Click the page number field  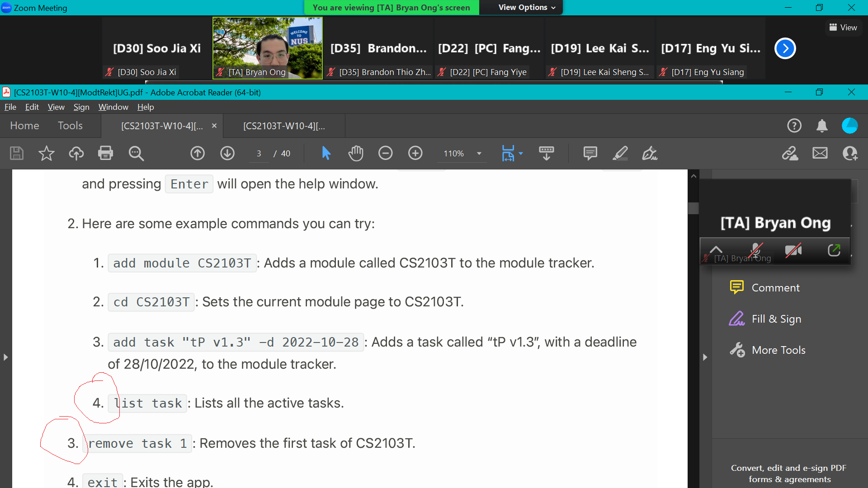point(259,154)
